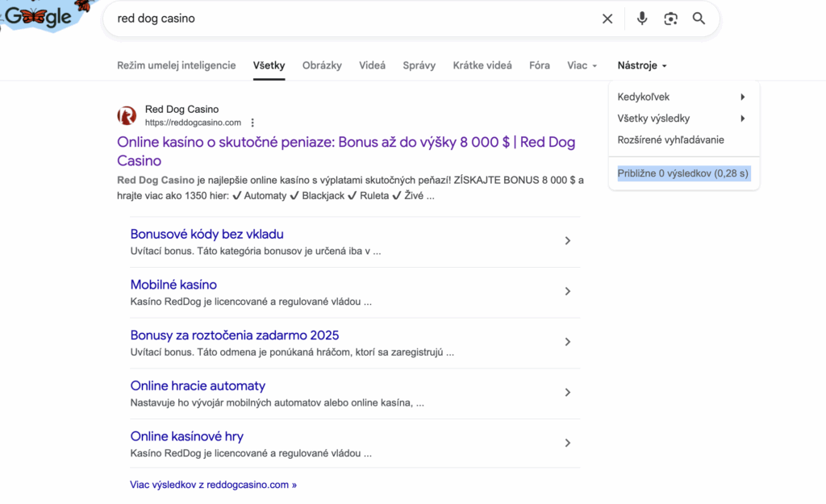Collapse the Nástroje tools menu
Viewport: 826px width, 504px height.
(642, 65)
